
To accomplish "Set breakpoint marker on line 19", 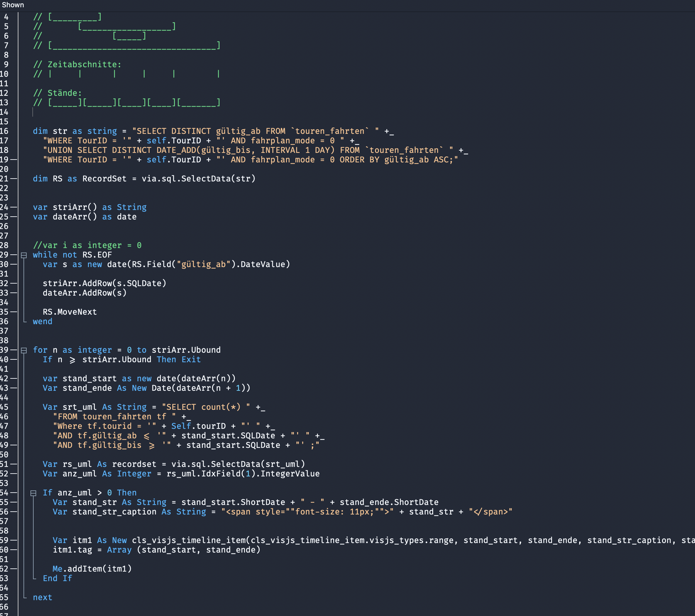I will pos(14,160).
